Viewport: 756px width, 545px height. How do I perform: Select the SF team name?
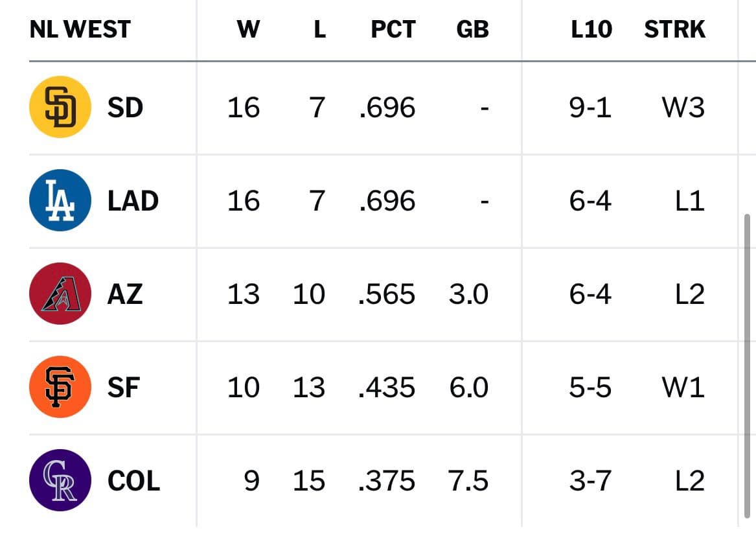[124, 388]
